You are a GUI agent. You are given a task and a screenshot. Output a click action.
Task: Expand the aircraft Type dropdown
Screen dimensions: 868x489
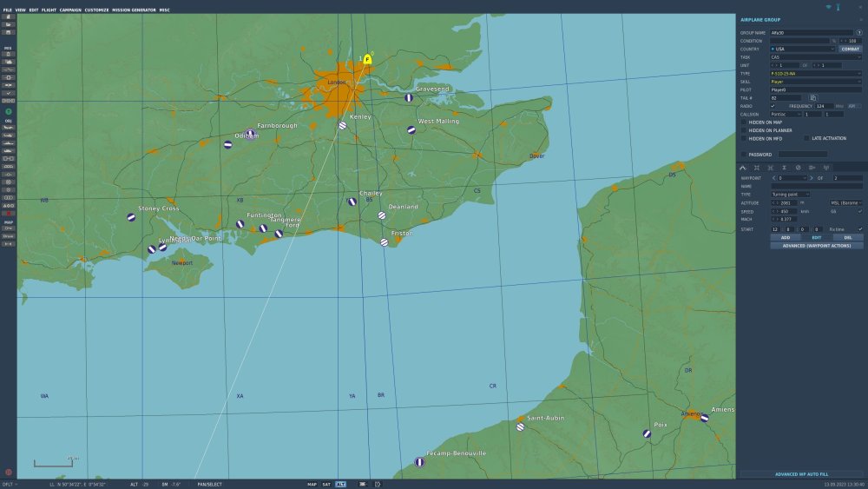click(816, 74)
